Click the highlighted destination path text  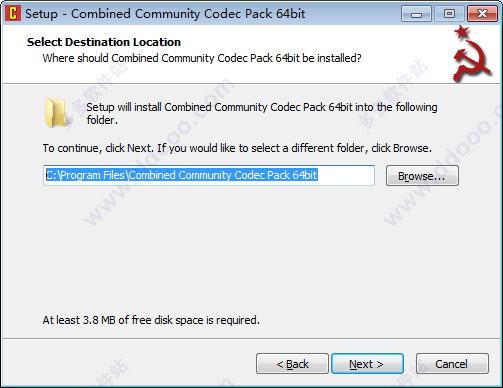click(182, 175)
